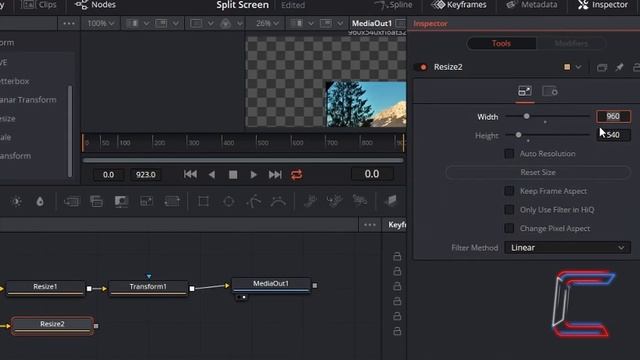Enable Auto Resolution checkbox
Image resolution: width=640 pixels, height=360 pixels.
(509, 154)
